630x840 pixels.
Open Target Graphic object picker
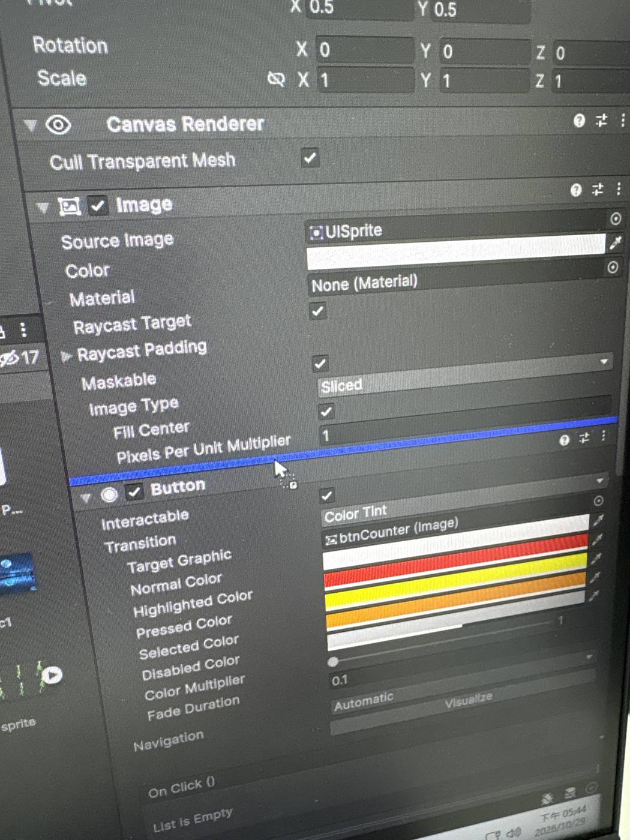[x=598, y=501]
